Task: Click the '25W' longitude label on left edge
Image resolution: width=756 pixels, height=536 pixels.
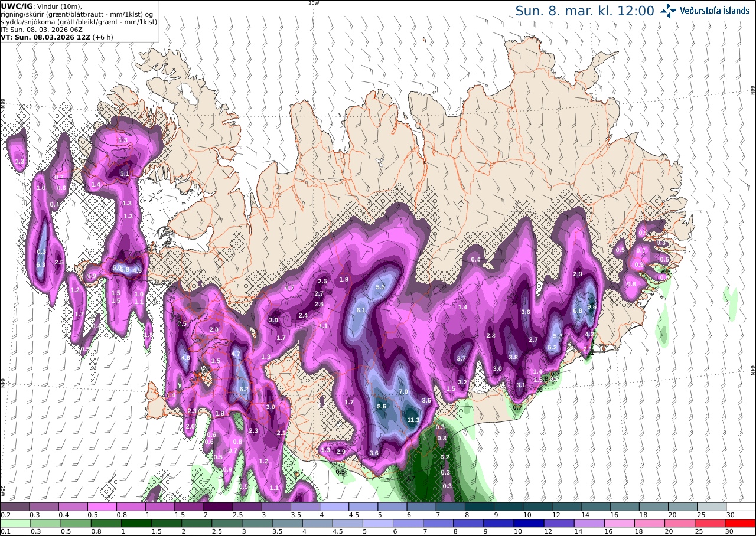Action: click(3, 491)
